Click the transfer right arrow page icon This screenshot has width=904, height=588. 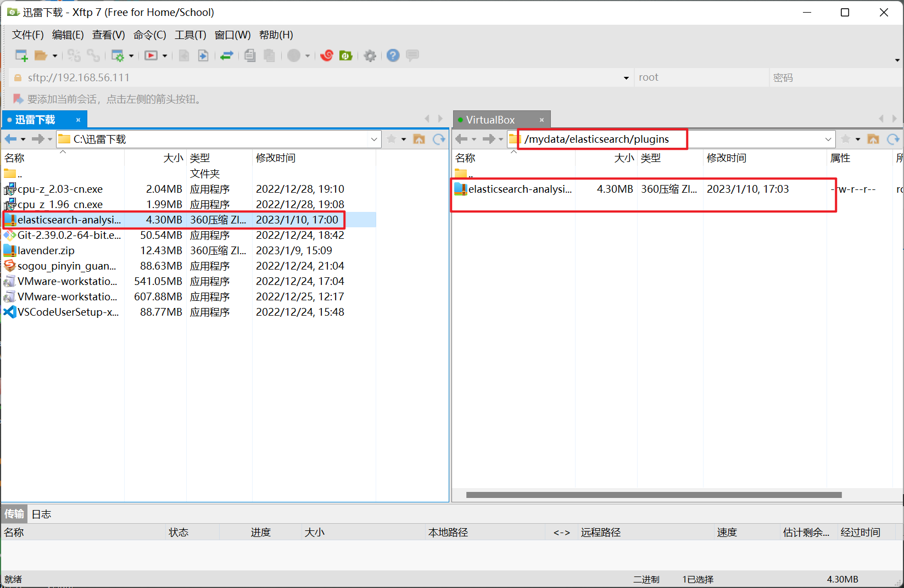pos(203,55)
